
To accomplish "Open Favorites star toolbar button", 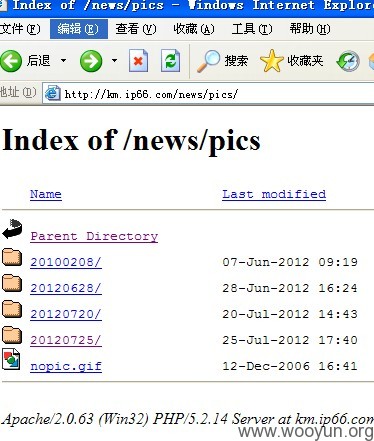I will click(292, 61).
